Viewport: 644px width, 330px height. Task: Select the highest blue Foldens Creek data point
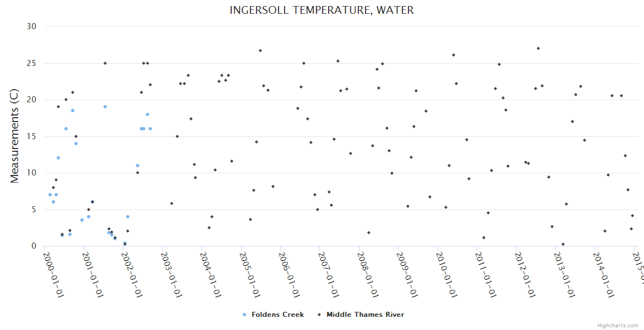pos(105,107)
